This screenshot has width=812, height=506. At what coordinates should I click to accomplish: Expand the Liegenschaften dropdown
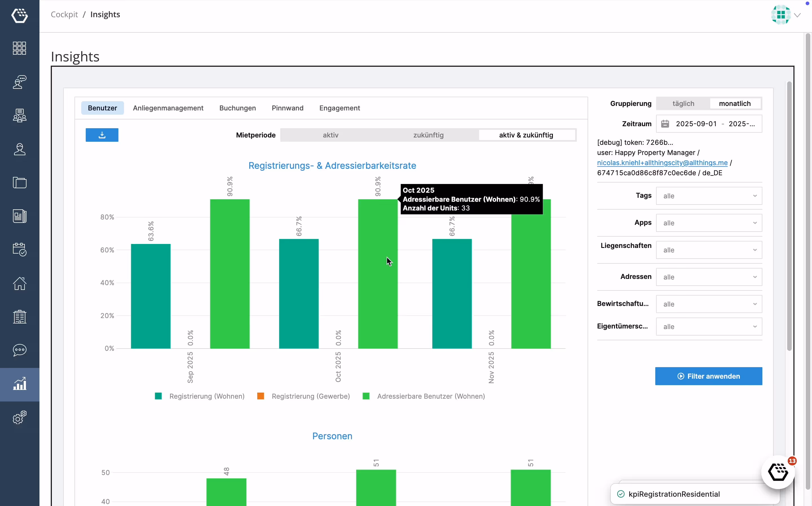709,250
